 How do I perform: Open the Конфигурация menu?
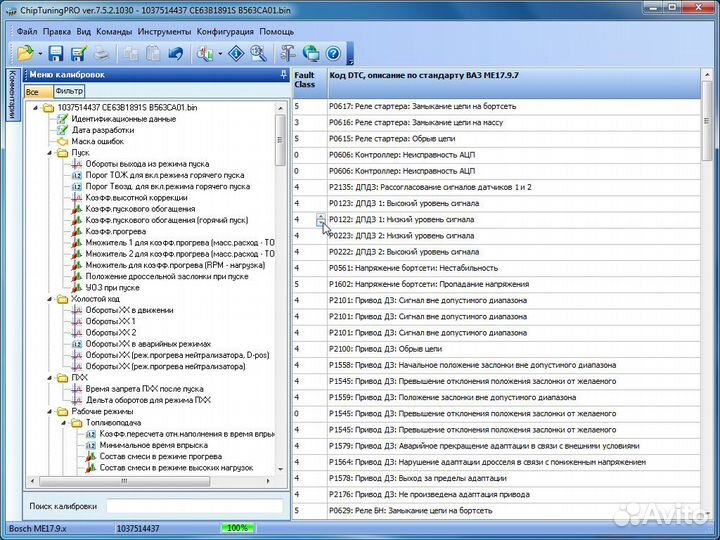point(225,31)
